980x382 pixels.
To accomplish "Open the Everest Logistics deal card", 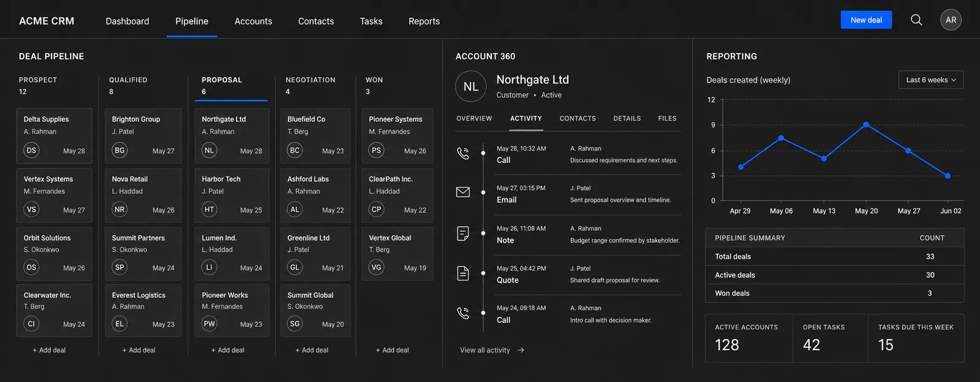I will coord(143,310).
